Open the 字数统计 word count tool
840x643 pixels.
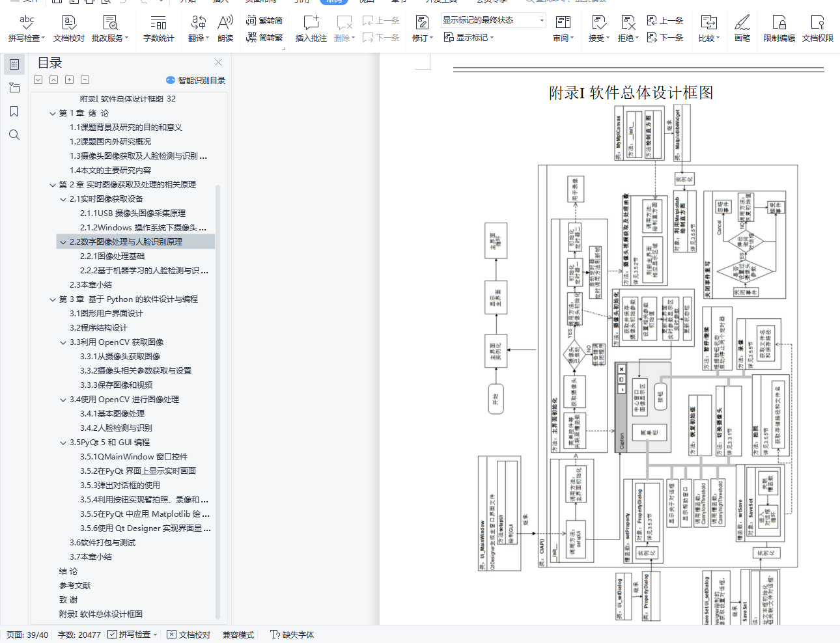click(x=158, y=29)
